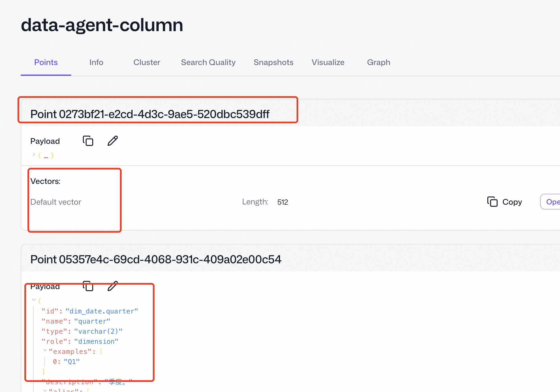Image resolution: width=560 pixels, height=392 pixels.
Task: Switch to the Graph tab
Action: point(378,62)
